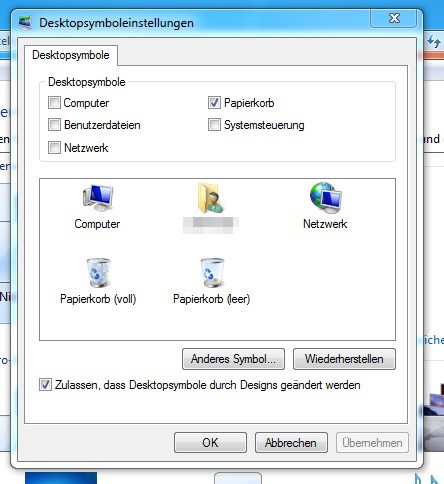Click the Wiederherstellen button
Screen dimensions: 444x484
point(344,359)
